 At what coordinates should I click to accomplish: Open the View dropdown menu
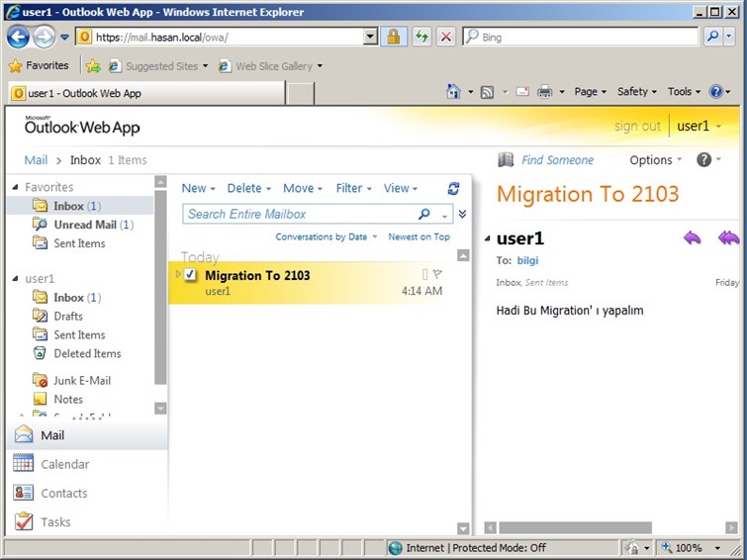pyautogui.click(x=401, y=188)
